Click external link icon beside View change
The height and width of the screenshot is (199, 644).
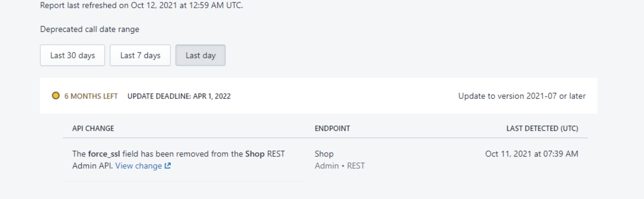pos(168,165)
